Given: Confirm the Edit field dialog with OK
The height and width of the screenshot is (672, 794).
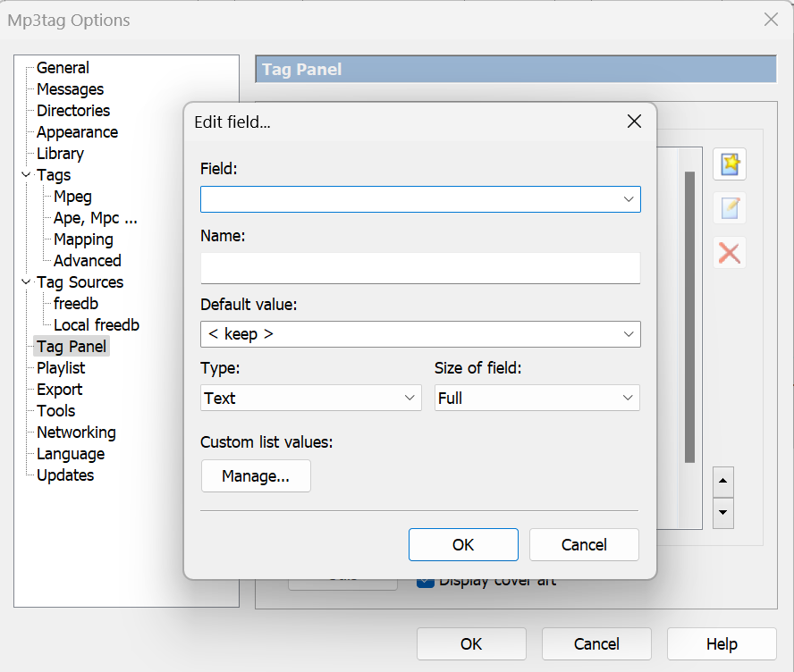Looking at the screenshot, I should [463, 544].
